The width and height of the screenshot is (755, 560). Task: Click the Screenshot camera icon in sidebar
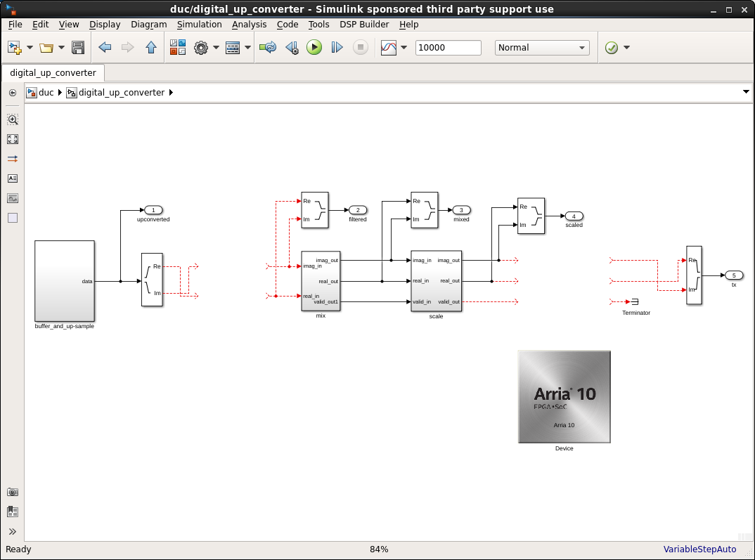13,493
